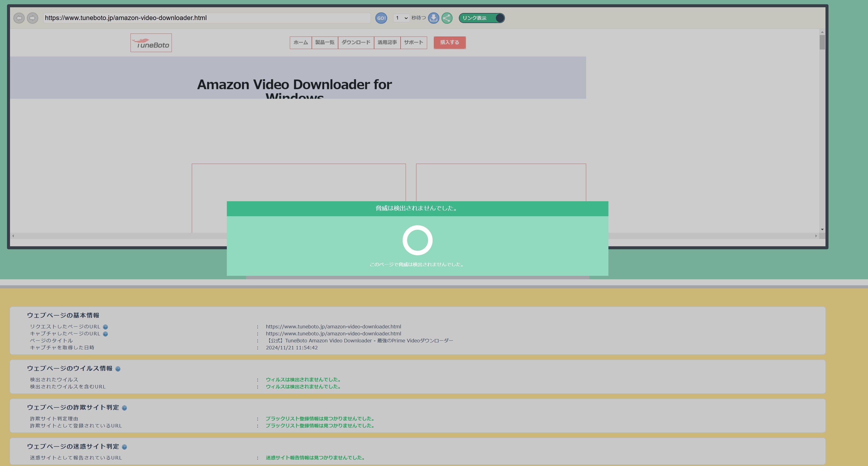The width and height of the screenshot is (868, 466).
Task: Click the white circle safe result icon
Action: pyautogui.click(x=417, y=241)
